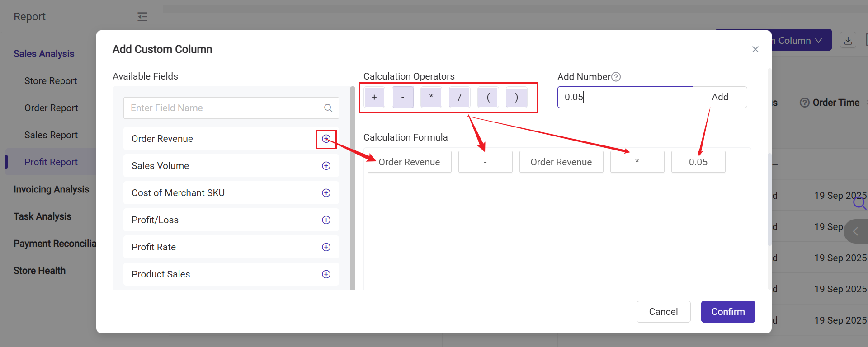The height and width of the screenshot is (347, 868).
Task: Insert the division operator
Action: coord(459,97)
